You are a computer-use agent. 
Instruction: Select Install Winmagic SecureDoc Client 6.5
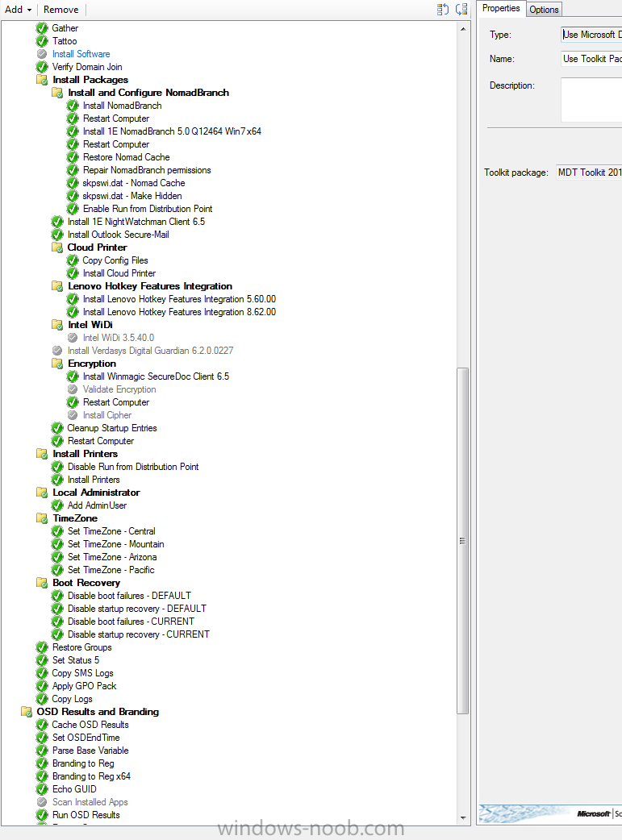pyautogui.click(x=156, y=376)
